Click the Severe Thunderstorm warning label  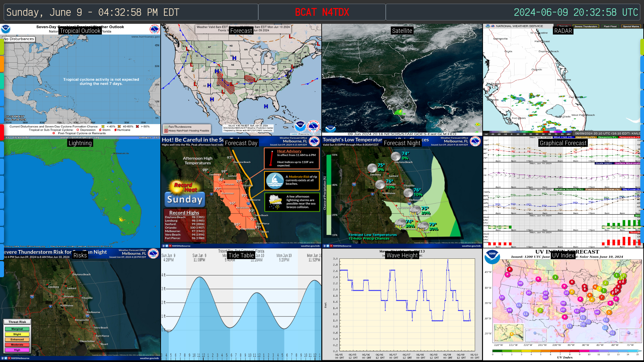coord(586,26)
